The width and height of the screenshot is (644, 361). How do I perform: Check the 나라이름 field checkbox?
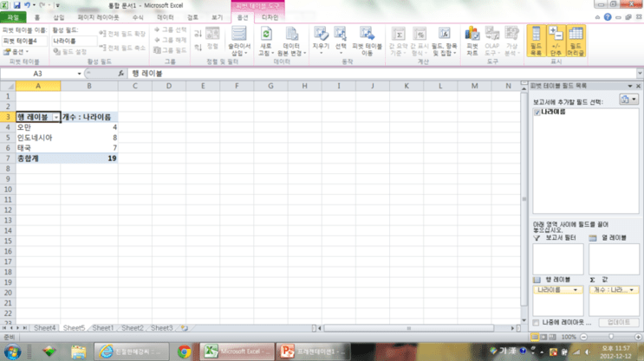coord(537,113)
